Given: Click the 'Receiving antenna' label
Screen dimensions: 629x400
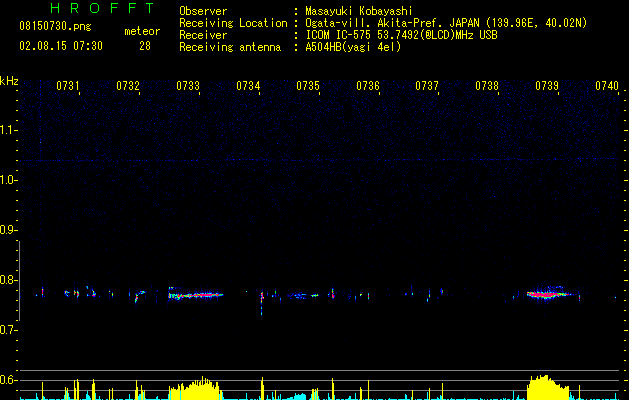Looking at the screenshot, I should pyautogui.click(x=230, y=47).
